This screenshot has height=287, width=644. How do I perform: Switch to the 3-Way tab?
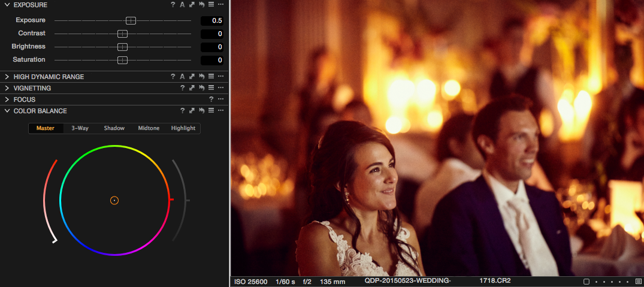click(80, 128)
